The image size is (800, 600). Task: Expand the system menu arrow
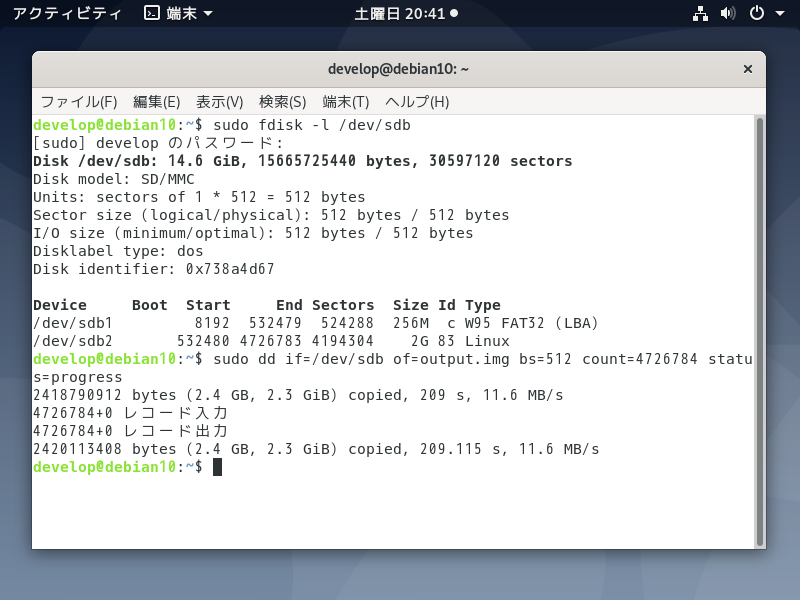pos(780,14)
